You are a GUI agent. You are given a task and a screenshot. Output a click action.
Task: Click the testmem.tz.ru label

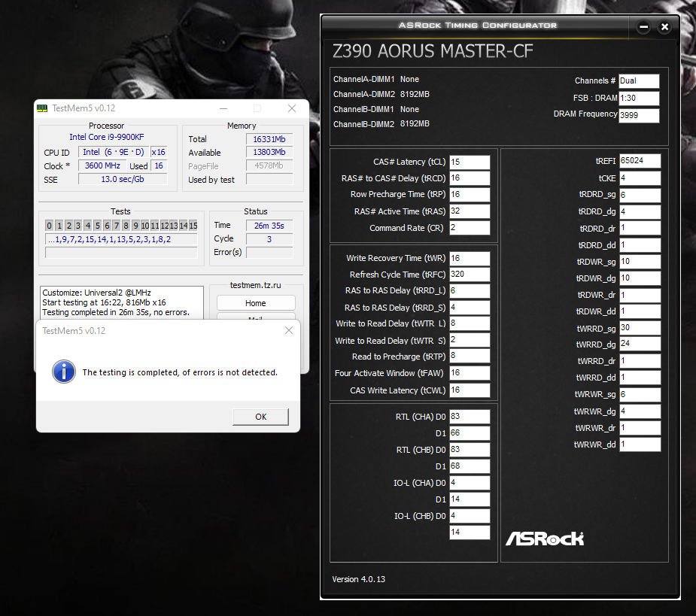(256, 285)
